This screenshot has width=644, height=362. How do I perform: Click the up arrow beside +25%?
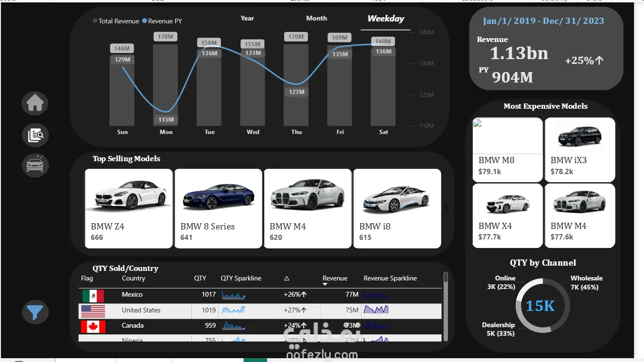coord(600,61)
